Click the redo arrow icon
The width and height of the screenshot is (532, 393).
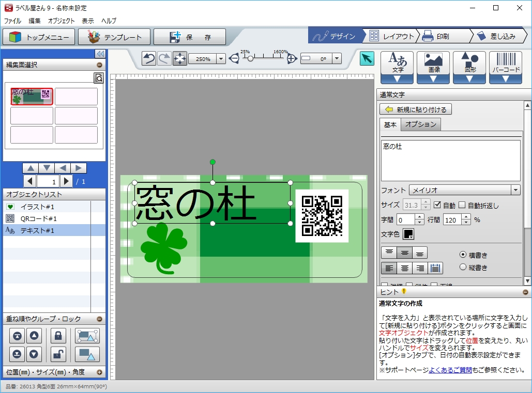[x=164, y=58]
